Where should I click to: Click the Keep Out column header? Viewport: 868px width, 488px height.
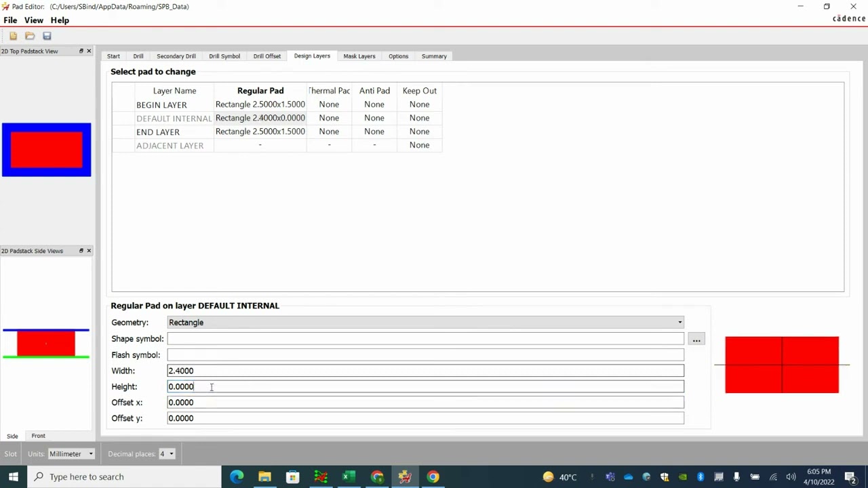coord(419,91)
